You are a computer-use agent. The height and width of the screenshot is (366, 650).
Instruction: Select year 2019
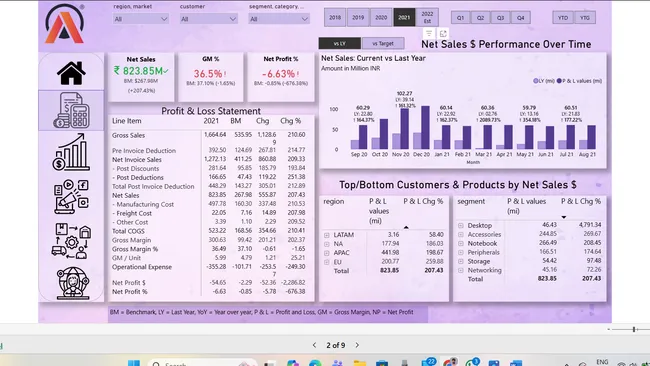click(x=358, y=17)
